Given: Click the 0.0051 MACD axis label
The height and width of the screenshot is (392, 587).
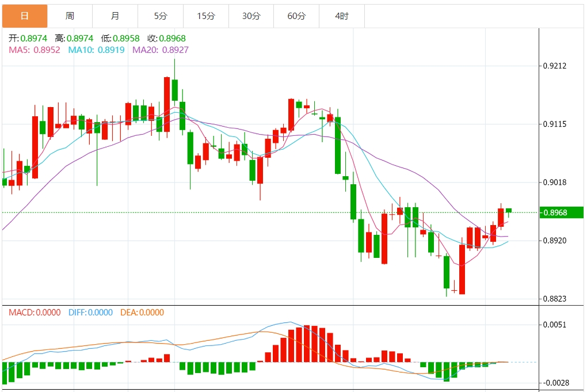Looking at the screenshot, I should [555, 325].
